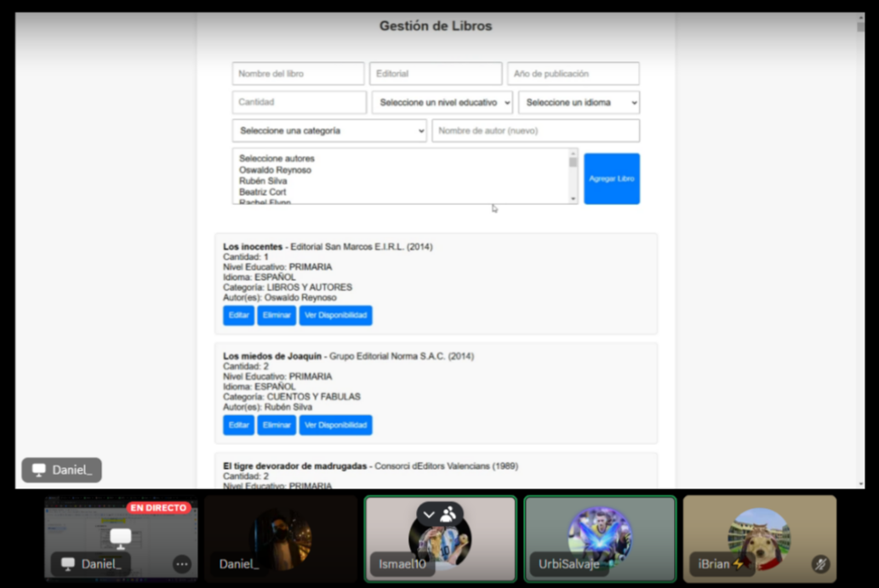879x588 pixels.
Task: Click the EN DIRECTO live badge
Action: click(158, 508)
